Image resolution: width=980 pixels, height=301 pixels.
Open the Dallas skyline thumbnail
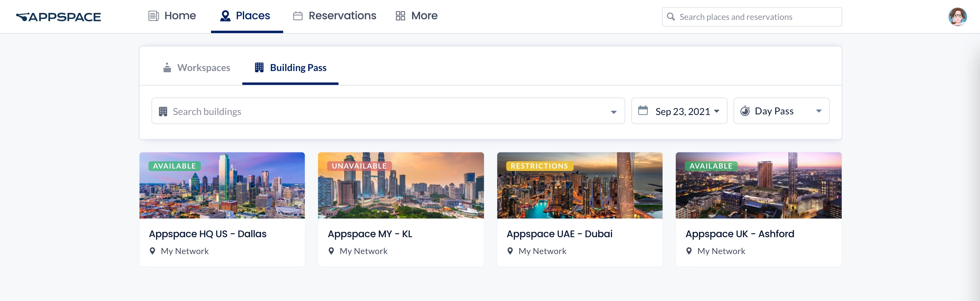tap(222, 185)
